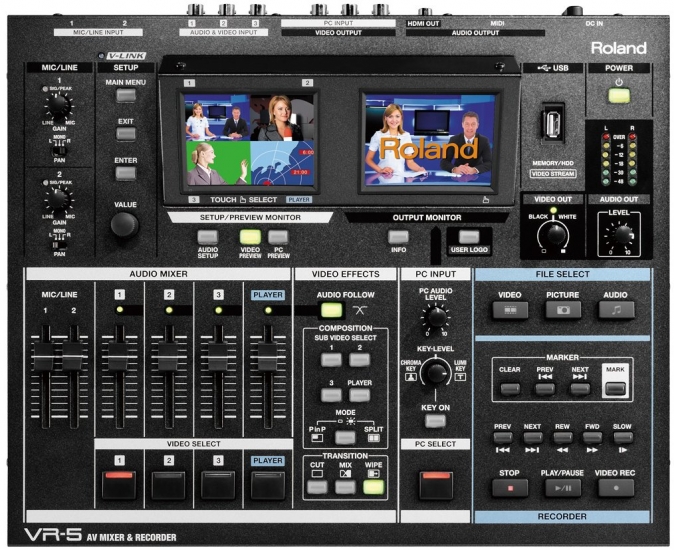Jump to previous marker with marker PREV

(x=545, y=389)
